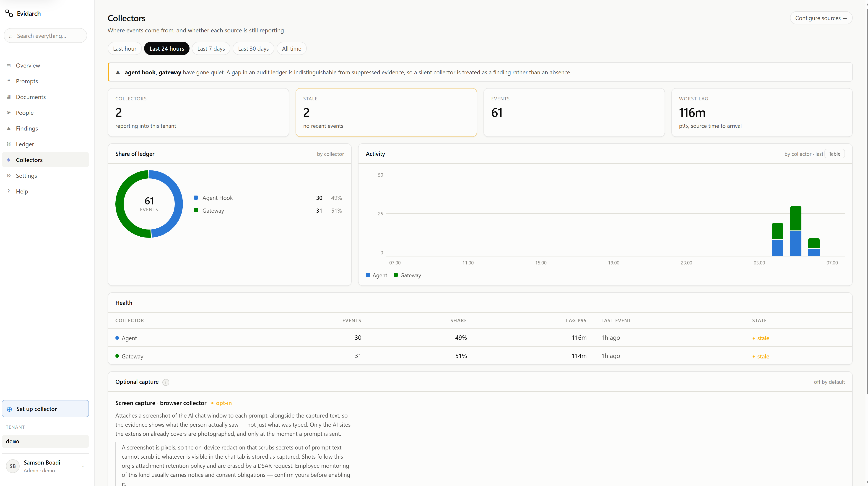The width and height of the screenshot is (868, 486).
Task: Click the Overview sidebar icon
Action: pos(9,65)
